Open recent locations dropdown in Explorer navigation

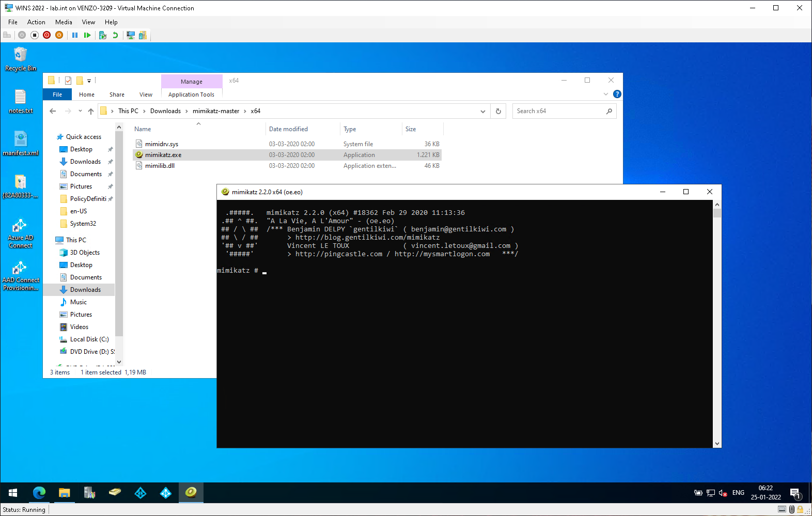[80, 111]
